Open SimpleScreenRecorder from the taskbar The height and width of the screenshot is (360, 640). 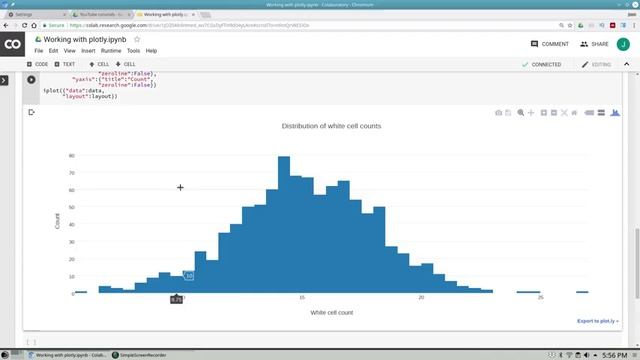click(139, 355)
